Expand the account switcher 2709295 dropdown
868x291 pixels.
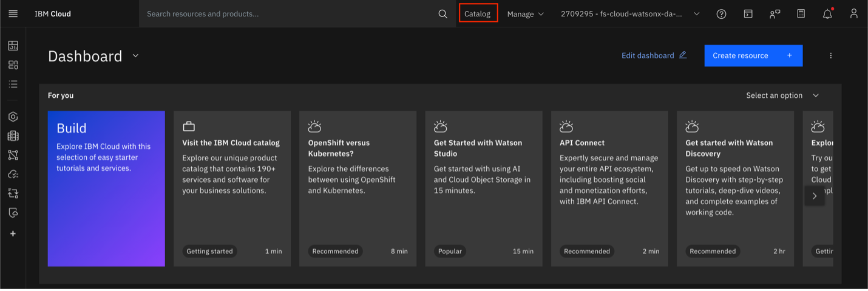coord(629,14)
